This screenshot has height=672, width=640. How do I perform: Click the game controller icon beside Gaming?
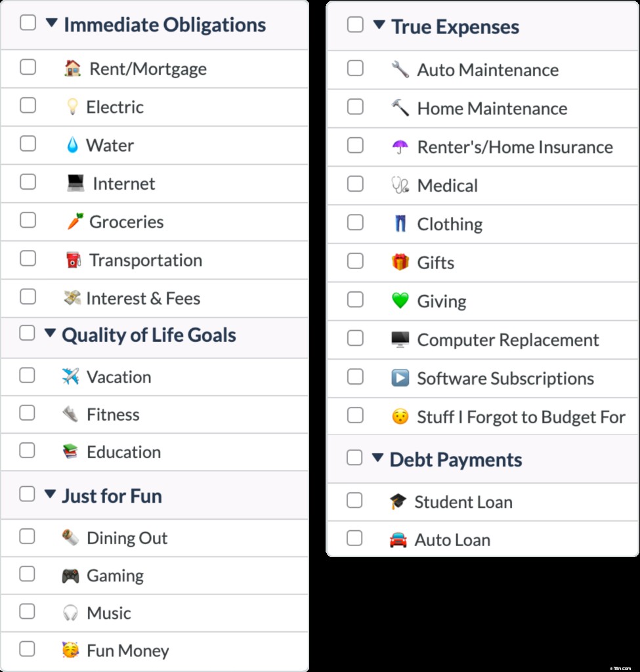[x=70, y=575]
